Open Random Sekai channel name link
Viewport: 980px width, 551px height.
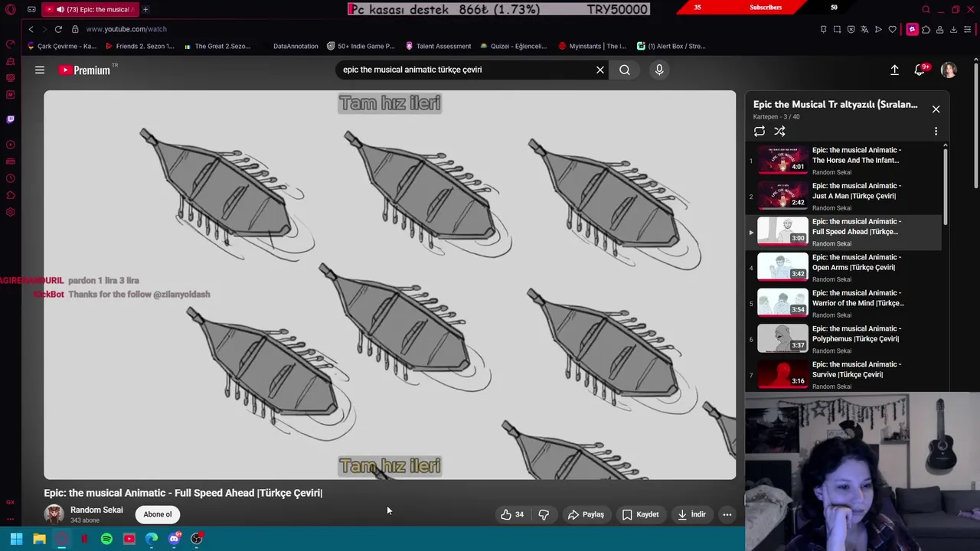(x=96, y=510)
